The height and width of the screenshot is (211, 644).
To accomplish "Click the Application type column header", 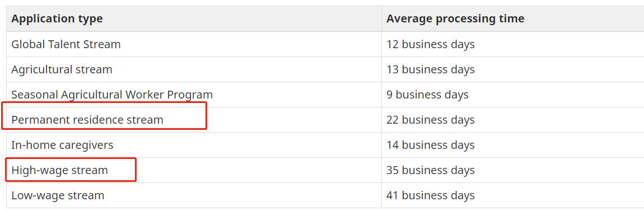I will click(x=57, y=19).
